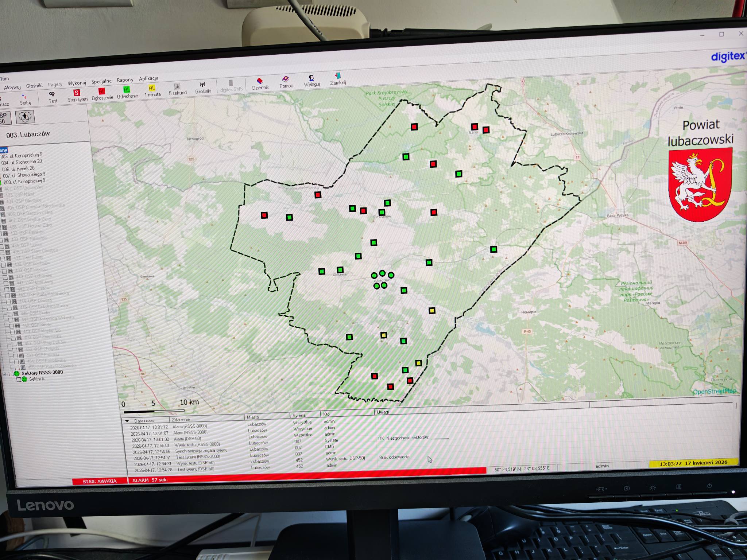Screen dimensions: 747x560
Task: Trigger the 1 minuta yellow alarm icon
Action: coord(152,88)
